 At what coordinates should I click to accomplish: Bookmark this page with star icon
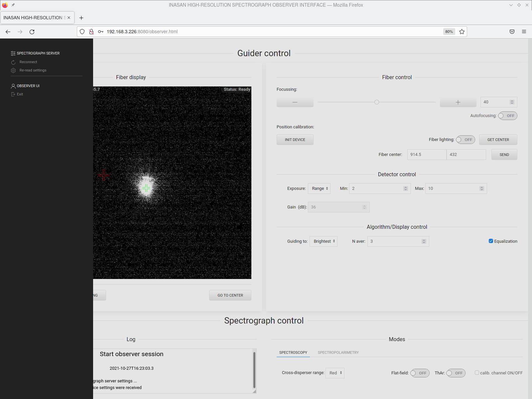point(462,32)
